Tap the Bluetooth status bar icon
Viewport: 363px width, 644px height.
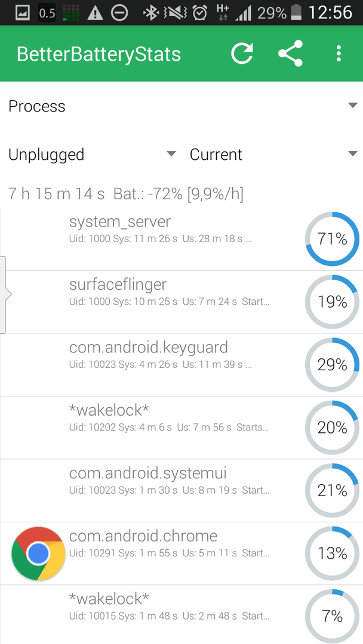tap(150, 13)
